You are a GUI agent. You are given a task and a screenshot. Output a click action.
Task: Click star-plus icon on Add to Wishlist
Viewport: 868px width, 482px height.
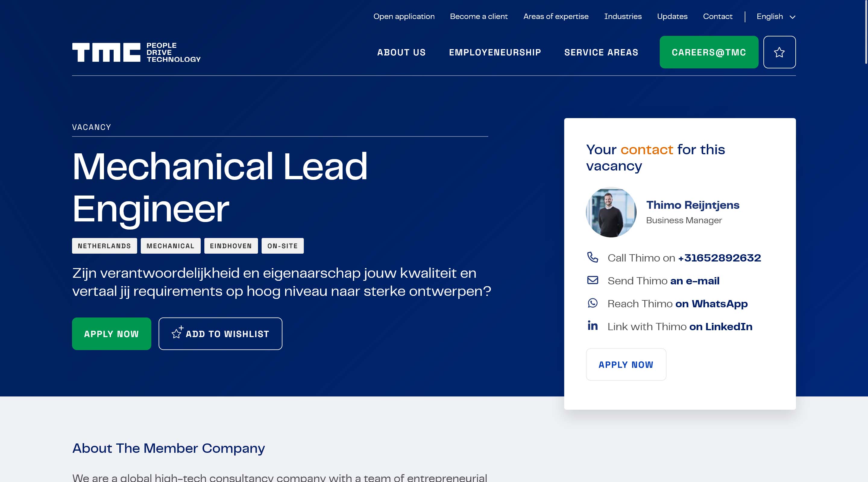pyautogui.click(x=177, y=333)
